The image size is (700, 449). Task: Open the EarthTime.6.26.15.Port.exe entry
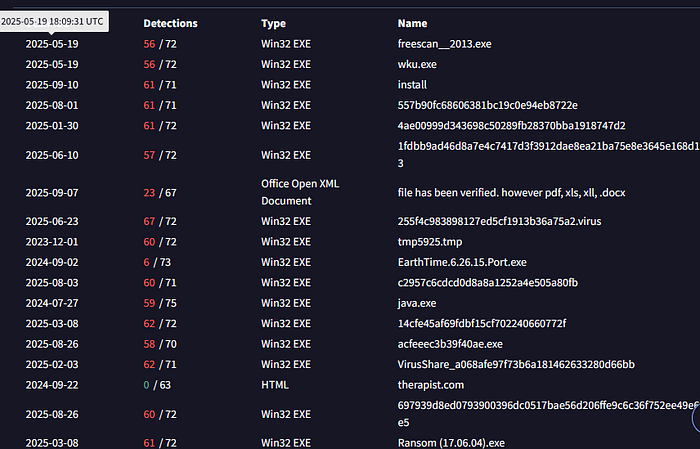tap(462, 262)
